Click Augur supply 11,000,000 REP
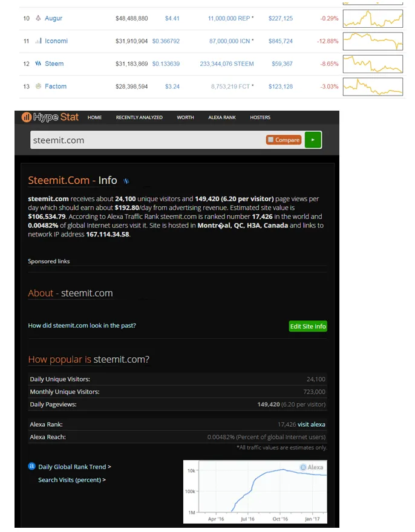The image size is (415, 532). [229, 18]
